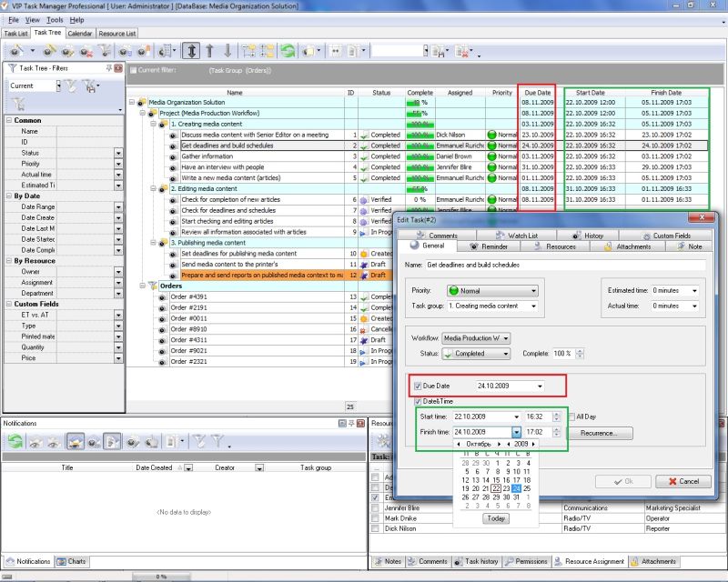Viewport: 728px width, 582px height.
Task: Click the Start time spinner up arrow
Action: [x=556, y=414]
